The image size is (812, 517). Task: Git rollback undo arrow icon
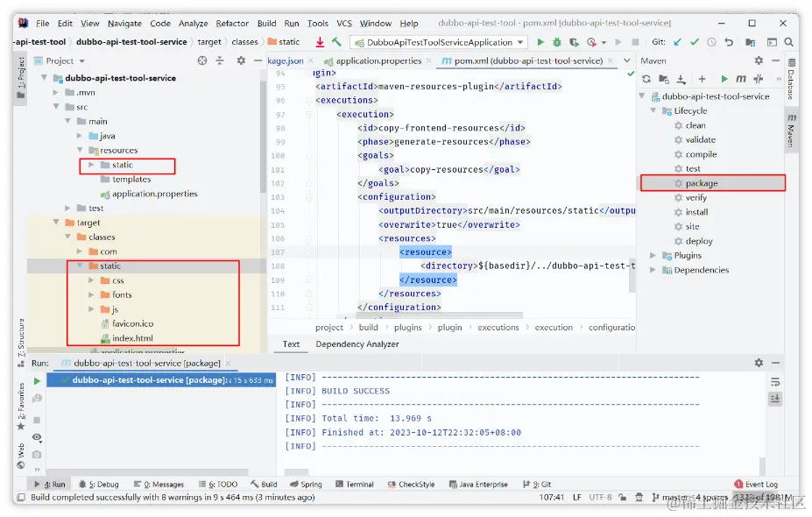tap(729, 42)
